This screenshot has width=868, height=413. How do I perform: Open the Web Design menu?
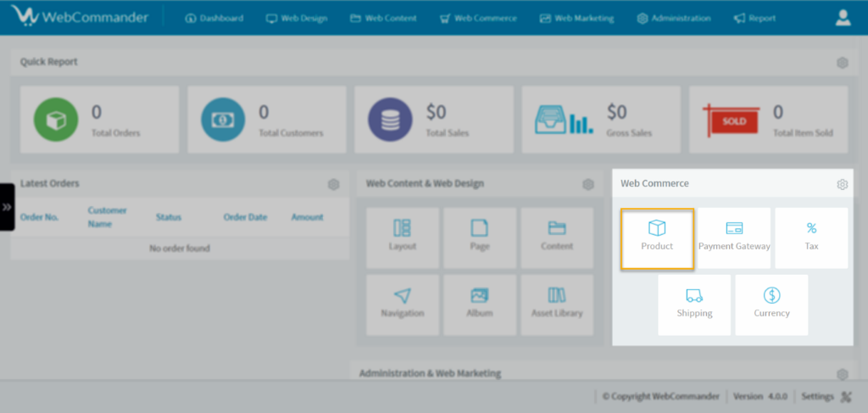(x=297, y=19)
